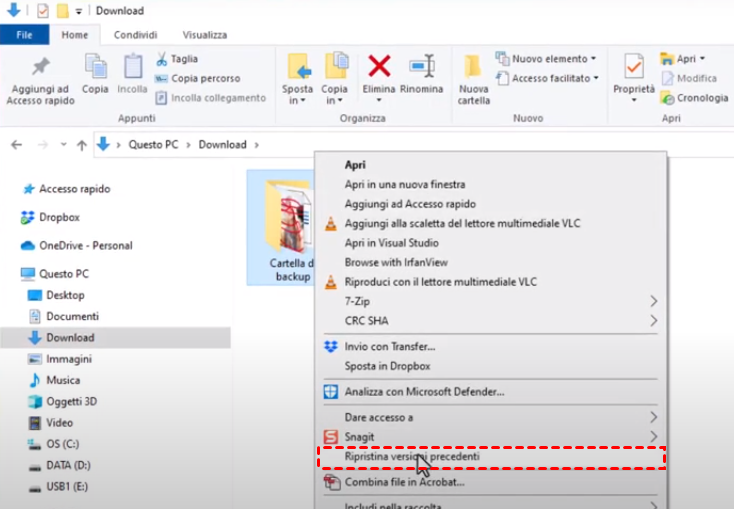Select Ripristina versioni precedenti menu entry
The image size is (734, 509).
412,457
